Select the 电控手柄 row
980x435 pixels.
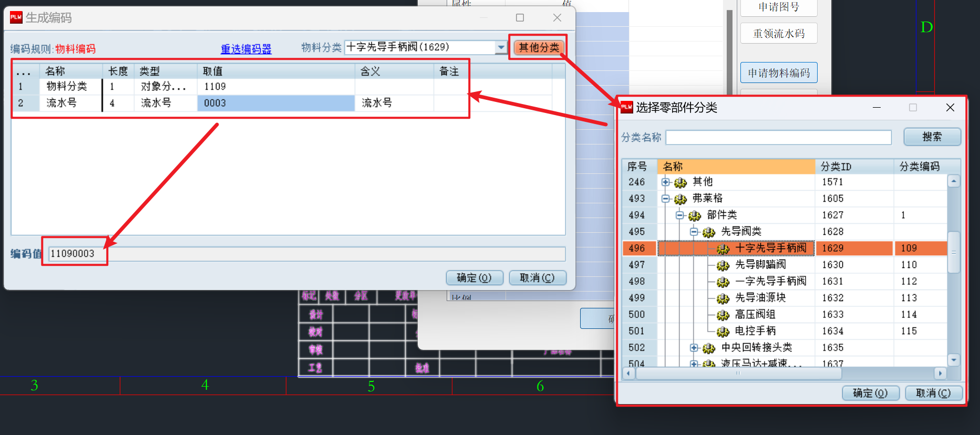pos(785,331)
